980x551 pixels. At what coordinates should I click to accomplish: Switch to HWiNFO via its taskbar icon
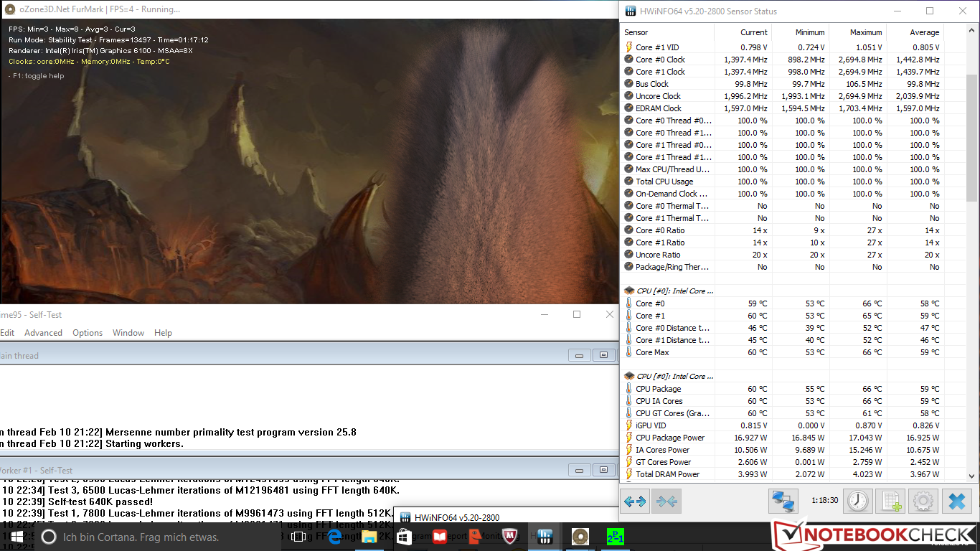point(545,537)
